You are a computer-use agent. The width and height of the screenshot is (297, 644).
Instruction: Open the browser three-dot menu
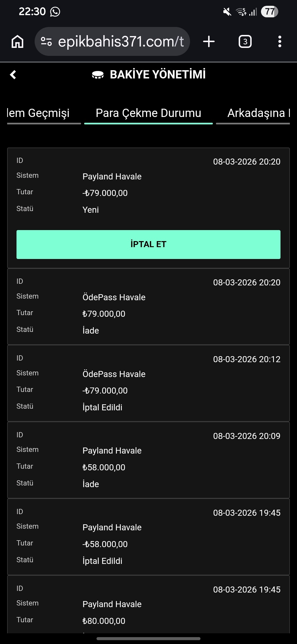pyautogui.click(x=280, y=42)
